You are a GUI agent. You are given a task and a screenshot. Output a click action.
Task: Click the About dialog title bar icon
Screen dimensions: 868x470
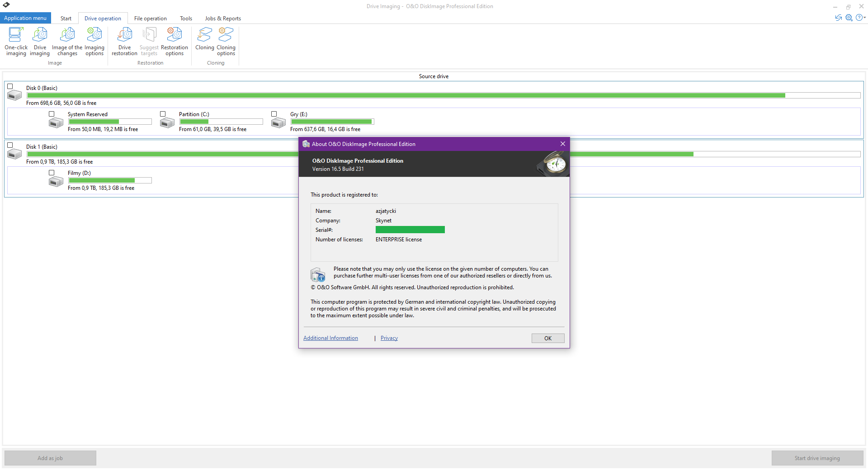(306, 144)
